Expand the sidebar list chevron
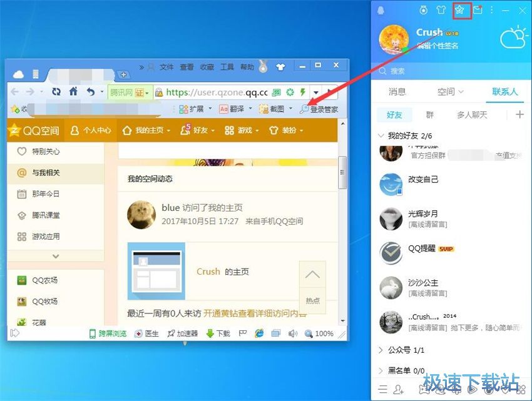This screenshot has height=401, width=532. [56, 256]
